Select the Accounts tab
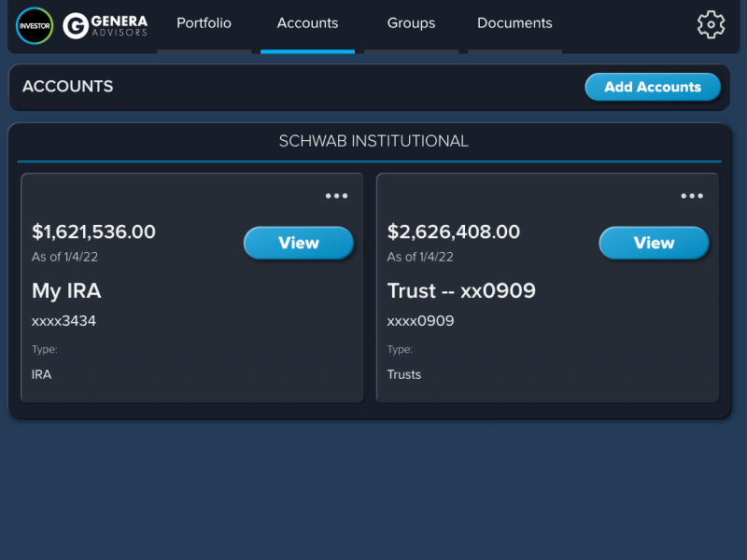The image size is (747, 560). [x=307, y=23]
